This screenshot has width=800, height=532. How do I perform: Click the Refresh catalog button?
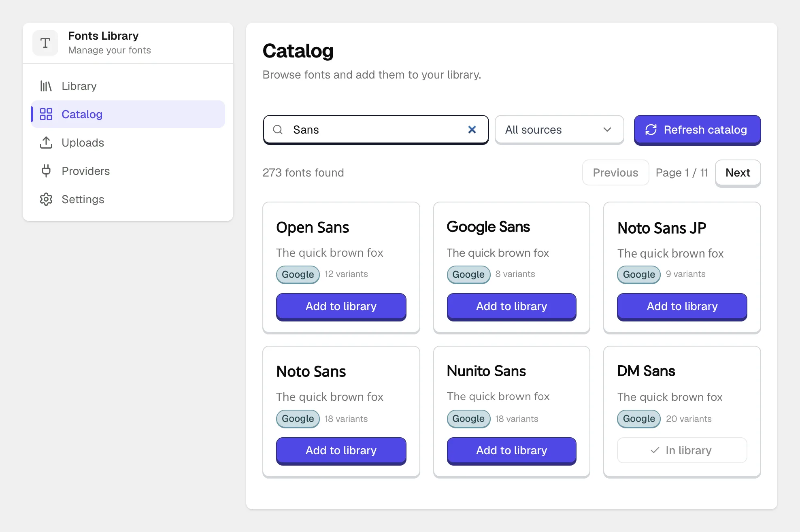(697, 130)
